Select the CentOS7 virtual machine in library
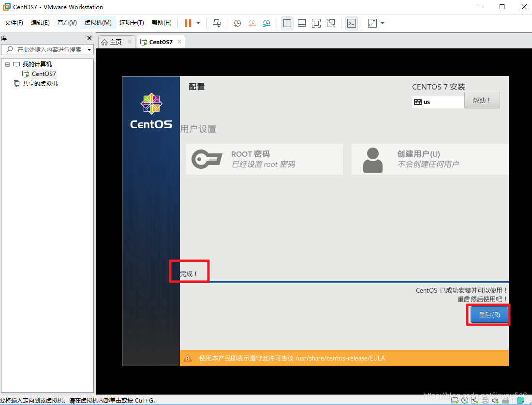The image size is (532, 405). (x=44, y=74)
